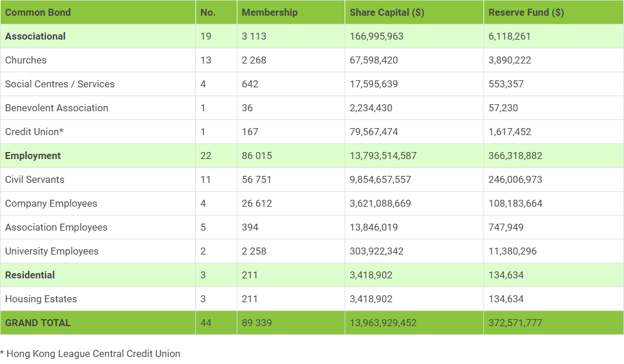Click the Employment row label

pyautogui.click(x=33, y=156)
